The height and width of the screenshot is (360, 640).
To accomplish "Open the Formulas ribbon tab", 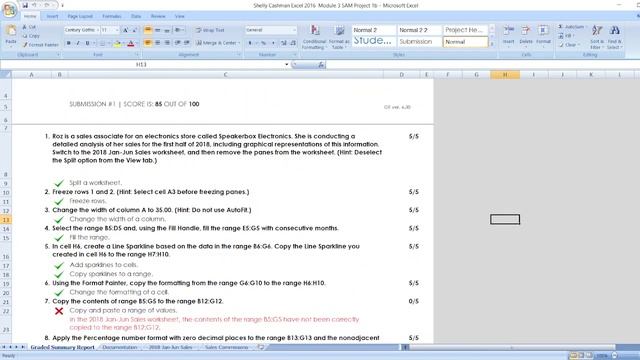I will (111, 16).
